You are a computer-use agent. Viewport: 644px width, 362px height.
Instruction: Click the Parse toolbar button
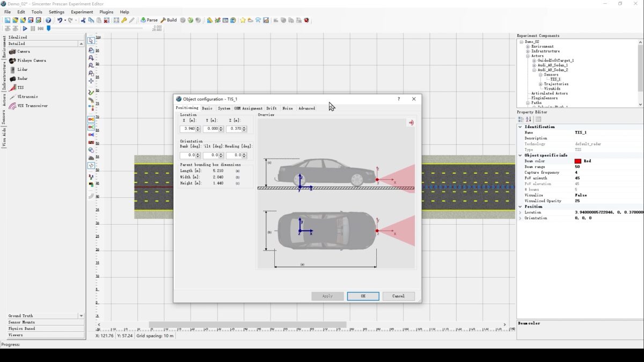(x=149, y=20)
